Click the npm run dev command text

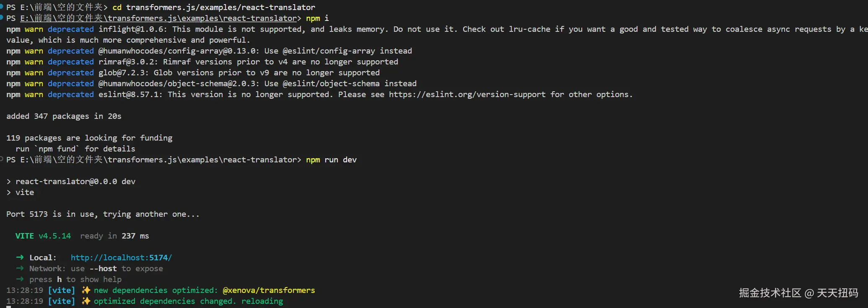331,160
